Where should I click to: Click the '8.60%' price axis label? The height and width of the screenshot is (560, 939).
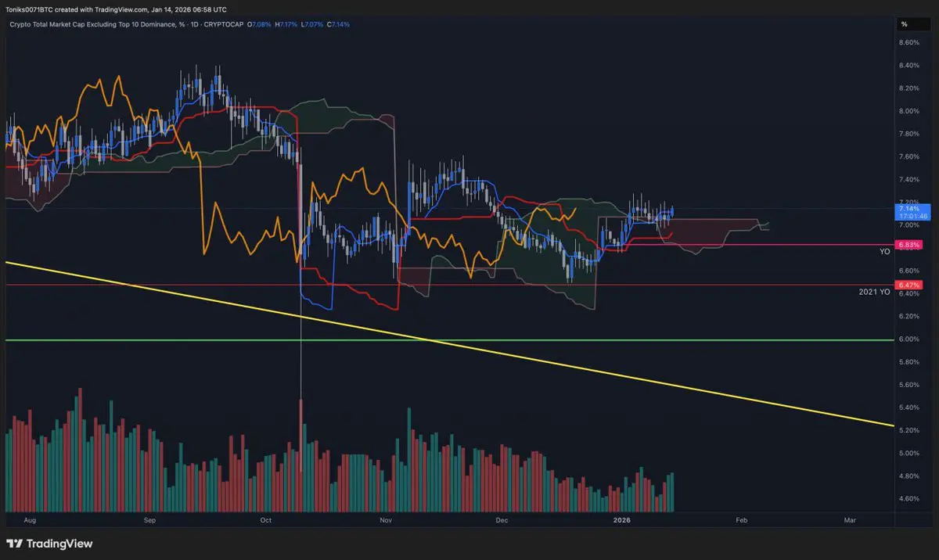pyautogui.click(x=908, y=42)
